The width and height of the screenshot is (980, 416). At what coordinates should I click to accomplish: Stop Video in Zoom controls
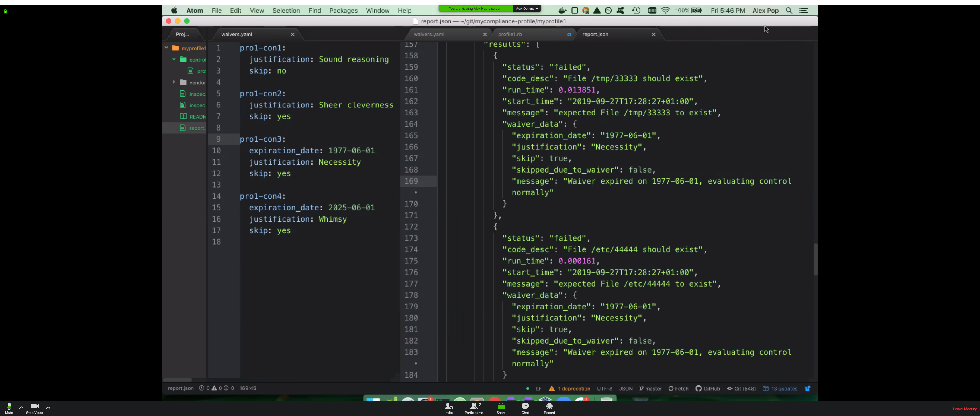click(35, 408)
